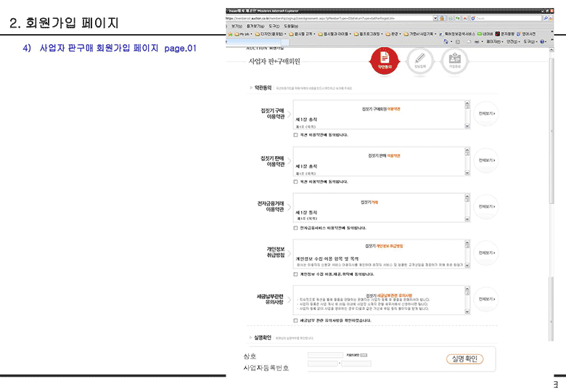566x392 pixels.
Task: Click the 가입완료 step icon
Action: pyautogui.click(x=455, y=61)
